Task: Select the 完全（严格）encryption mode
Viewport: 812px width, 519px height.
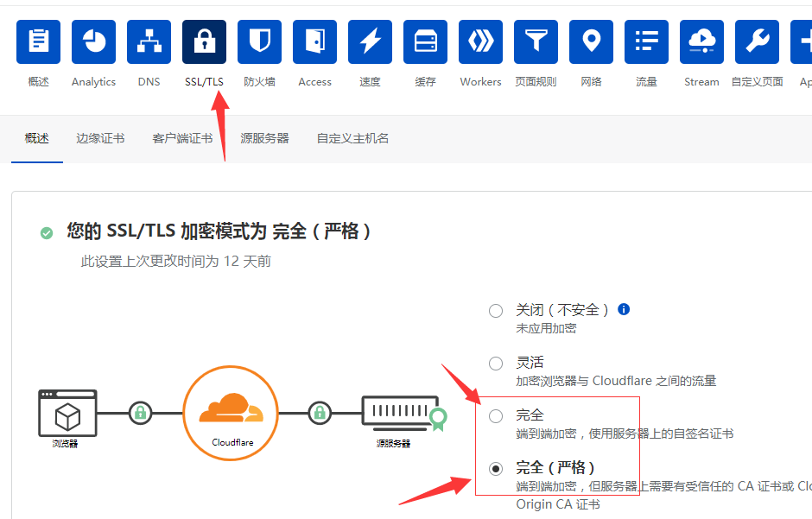Action: tap(496, 469)
